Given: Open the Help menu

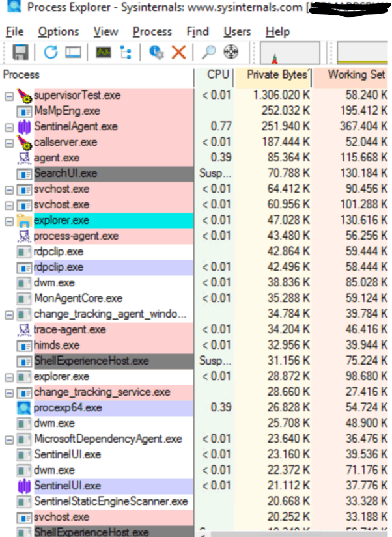Looking at the screenshot, I should point(278,32).
